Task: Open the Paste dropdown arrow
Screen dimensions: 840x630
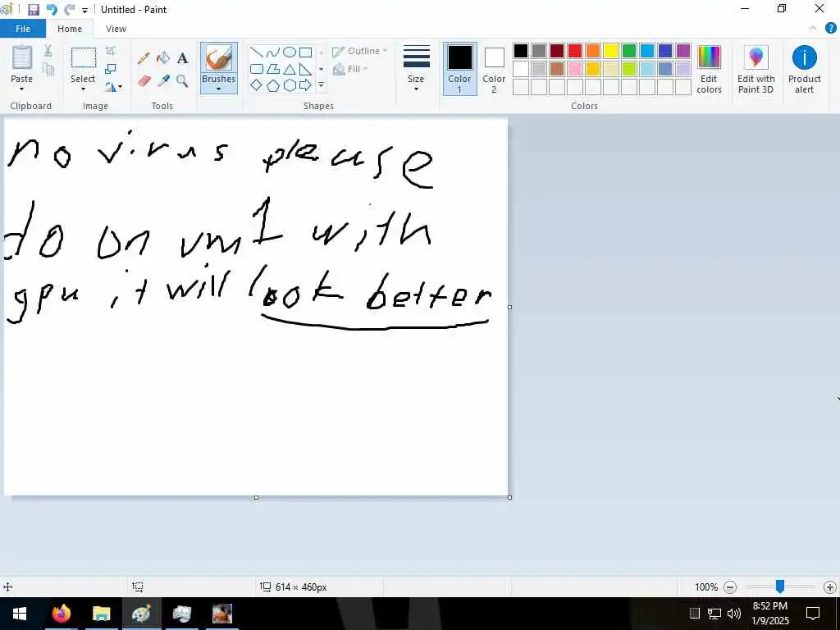Action: [x=22, y=89]
